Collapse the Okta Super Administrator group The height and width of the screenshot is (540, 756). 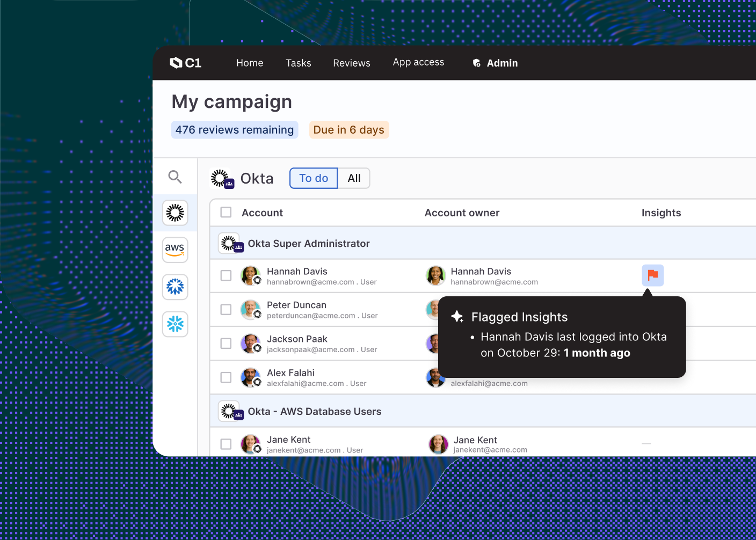click(308, 244)
